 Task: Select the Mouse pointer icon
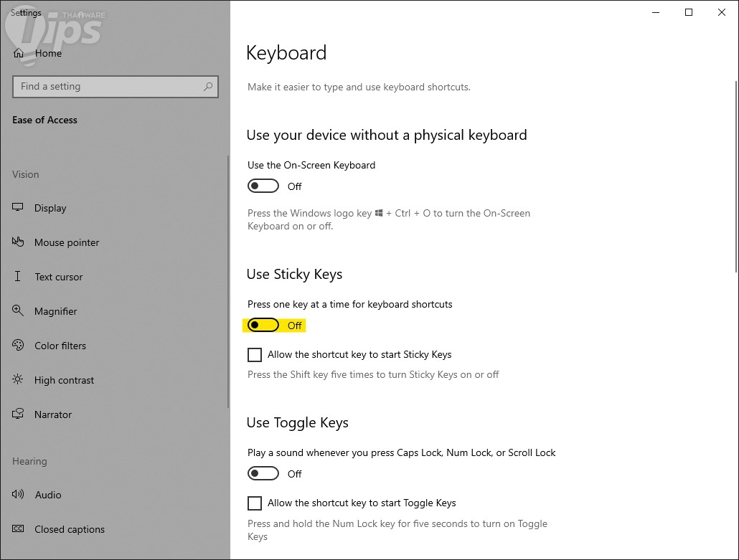19,242
